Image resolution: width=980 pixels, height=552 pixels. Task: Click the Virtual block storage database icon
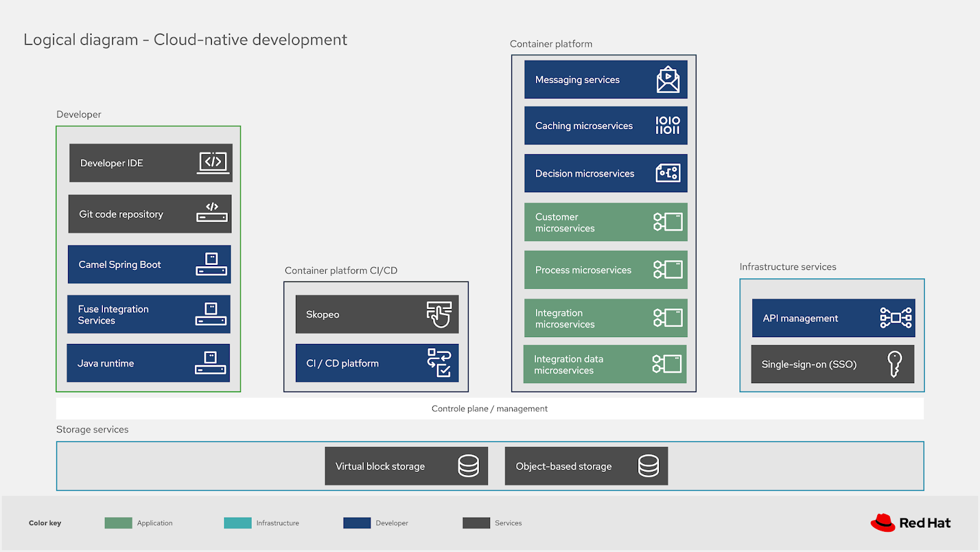[469, 466]
